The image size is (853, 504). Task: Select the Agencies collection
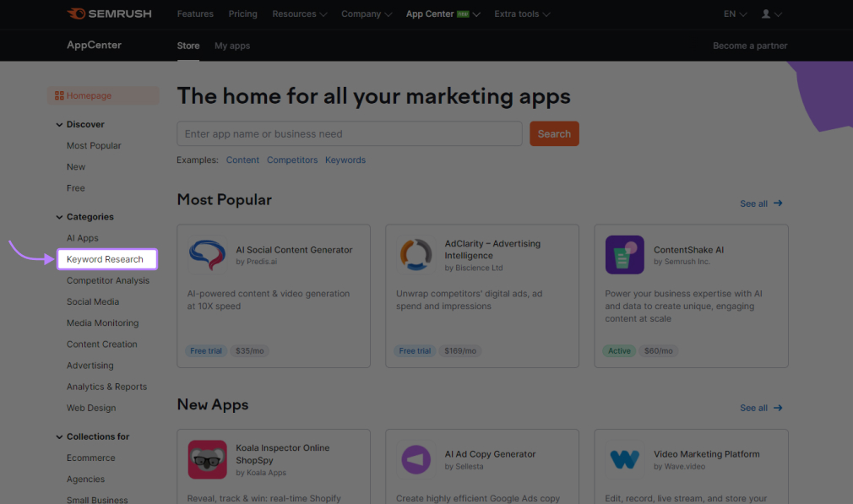click(85, 479)
